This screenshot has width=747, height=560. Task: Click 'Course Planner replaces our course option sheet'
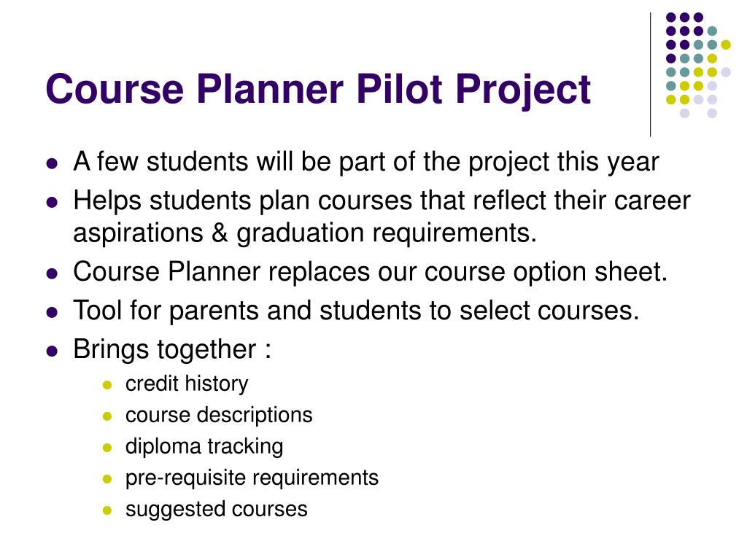pyautogui.click(x=370, y=272)
